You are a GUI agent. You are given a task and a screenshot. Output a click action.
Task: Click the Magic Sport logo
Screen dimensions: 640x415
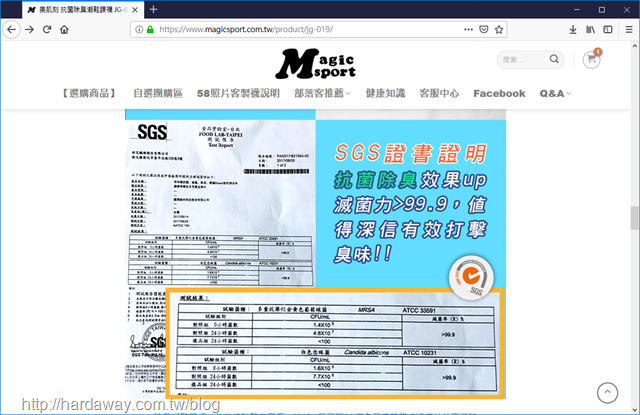[316, 64]
